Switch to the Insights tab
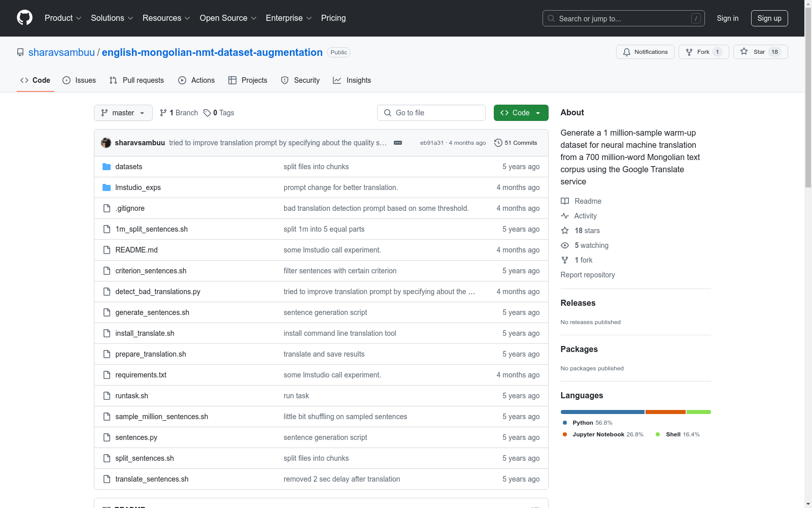The width and height of the screenshot is (812, 508). pos(352,80)
